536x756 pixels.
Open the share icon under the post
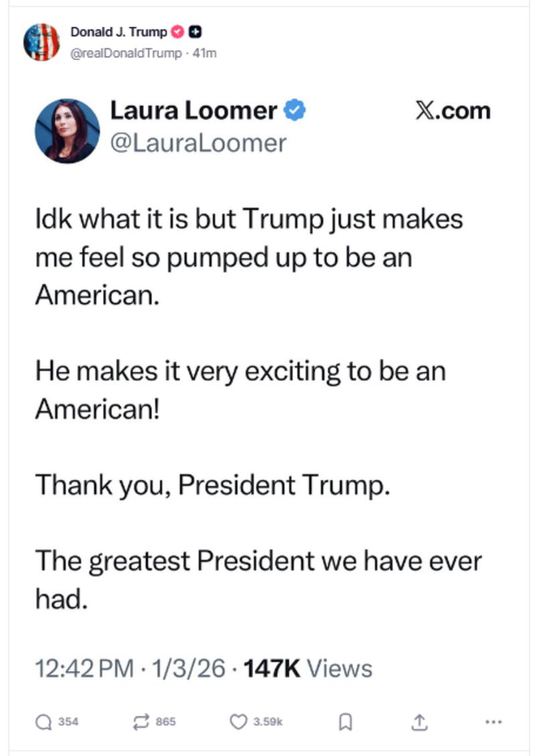pyautogui.click(x=418, y=722)
